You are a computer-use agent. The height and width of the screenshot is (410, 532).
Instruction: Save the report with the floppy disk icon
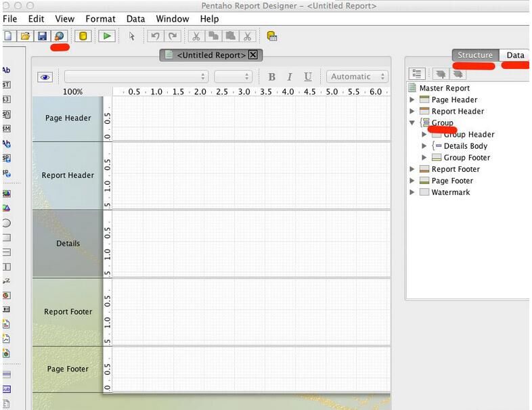click(43, 36)
